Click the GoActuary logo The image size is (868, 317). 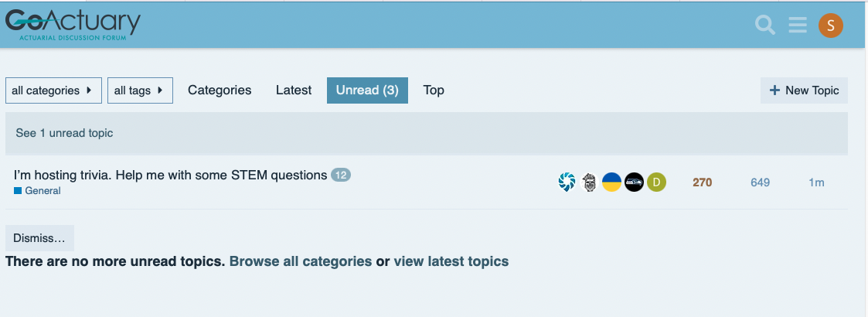(73, 25)
